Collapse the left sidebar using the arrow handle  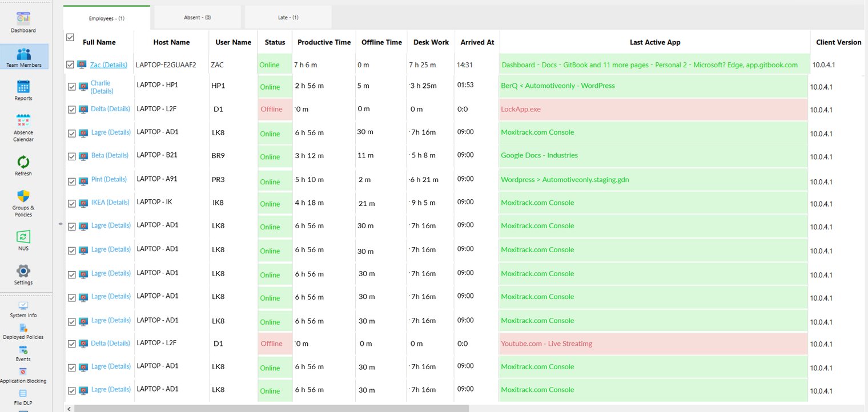tap(61, 224)
